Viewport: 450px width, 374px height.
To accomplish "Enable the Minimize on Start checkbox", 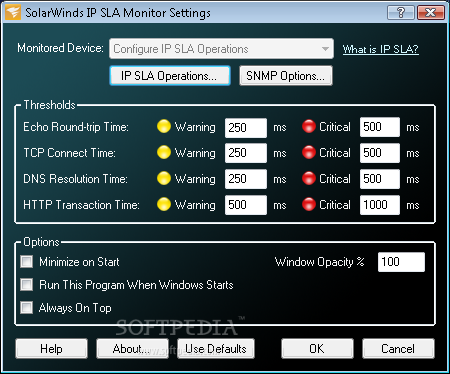I will [26, 262].
